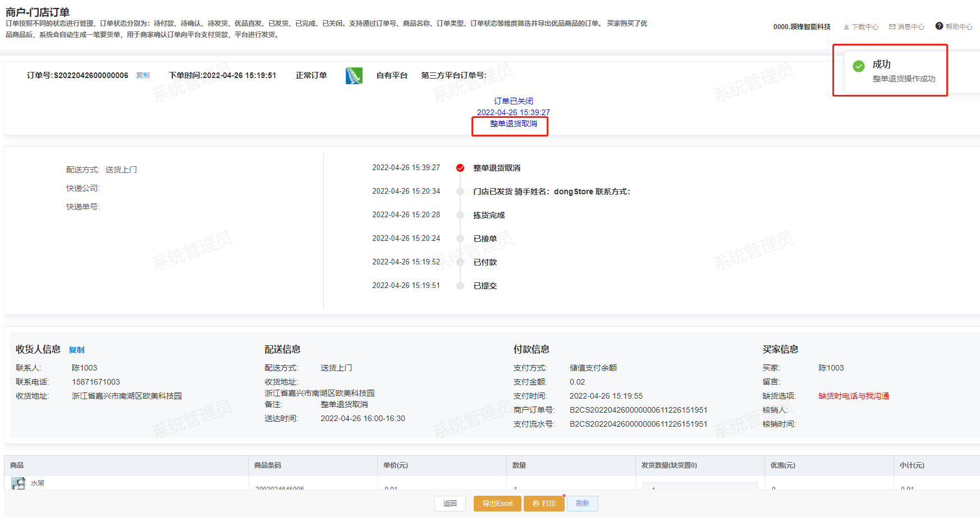Click the 收货地址 value in 收货人信息
The width and height of the screenshot is (980, 521).
[x=127, y=396]
